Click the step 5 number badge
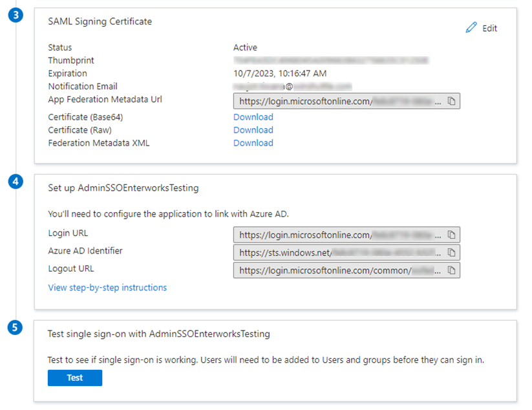The width and height of the screenshot is (532, 410). click(x=17, y=328)
